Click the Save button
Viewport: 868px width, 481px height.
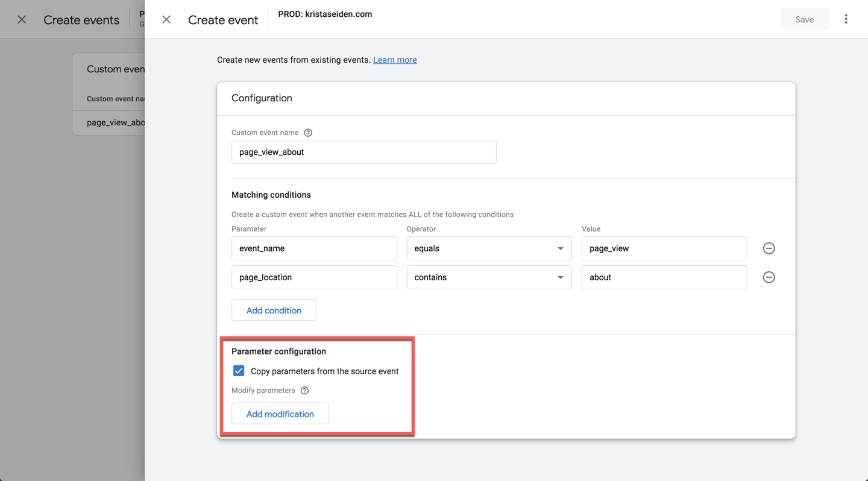click(804, 19)
